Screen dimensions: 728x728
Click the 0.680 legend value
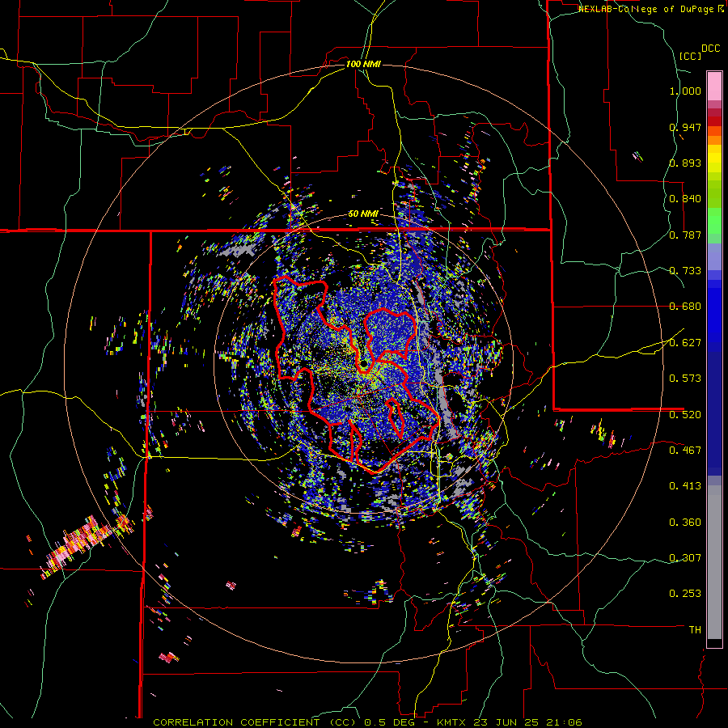[x=685, y=307]
